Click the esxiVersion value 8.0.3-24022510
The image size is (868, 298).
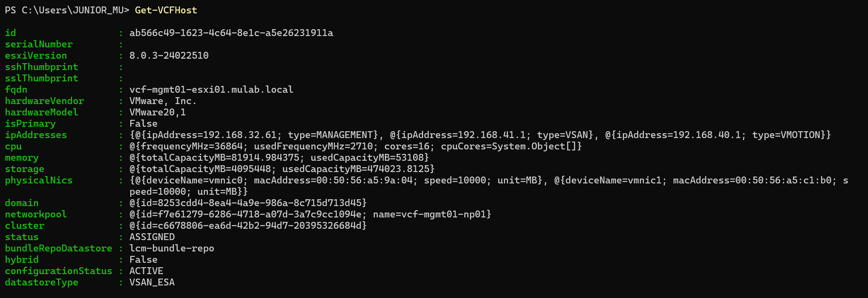(169, 55)
